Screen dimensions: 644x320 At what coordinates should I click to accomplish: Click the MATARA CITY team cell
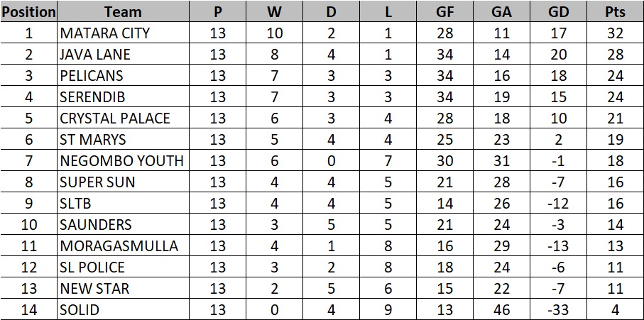(124, 33)
